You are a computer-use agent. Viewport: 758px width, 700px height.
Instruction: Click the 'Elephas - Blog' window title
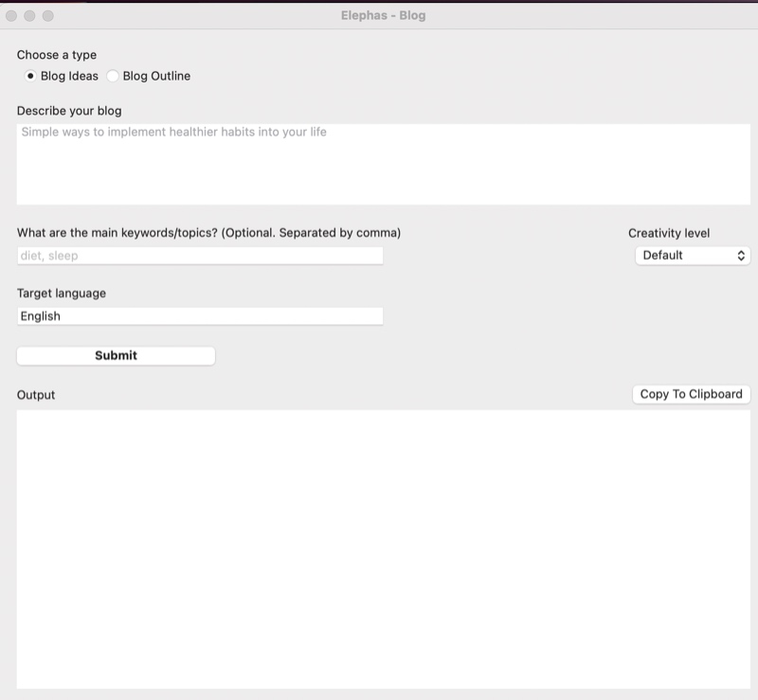(x=383, y=15)
